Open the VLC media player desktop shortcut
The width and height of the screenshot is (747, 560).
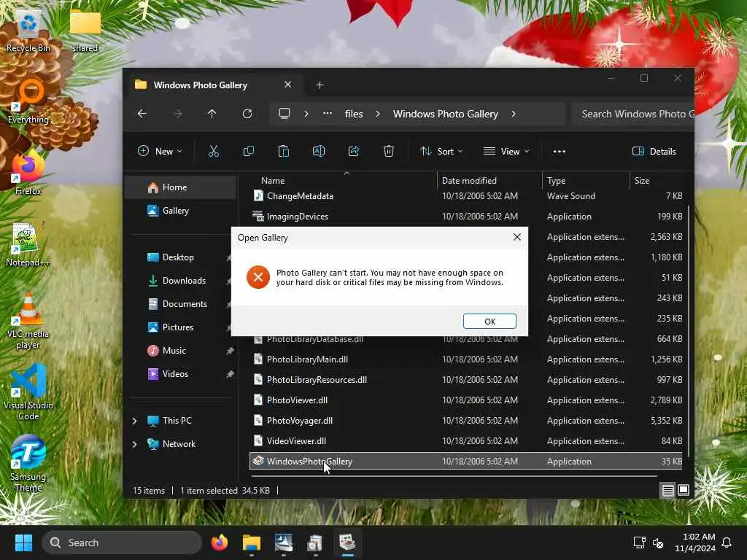click(x=28, y=321)
